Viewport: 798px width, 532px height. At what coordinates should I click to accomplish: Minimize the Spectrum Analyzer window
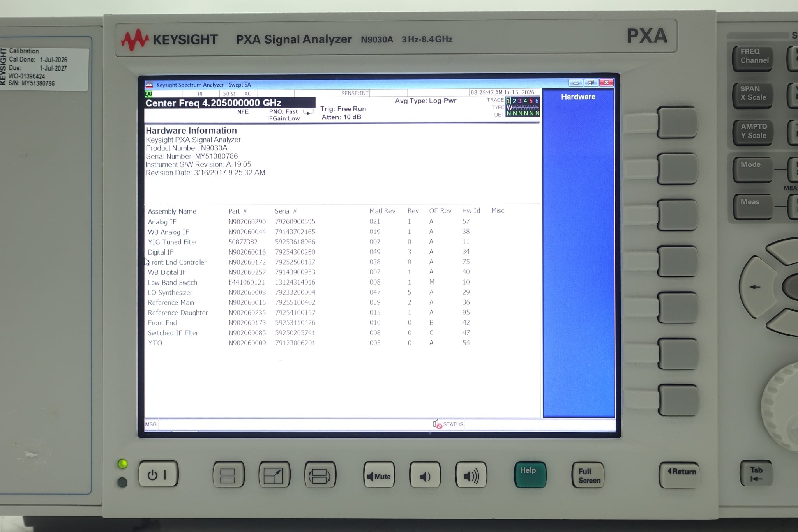tap(576, 83)
